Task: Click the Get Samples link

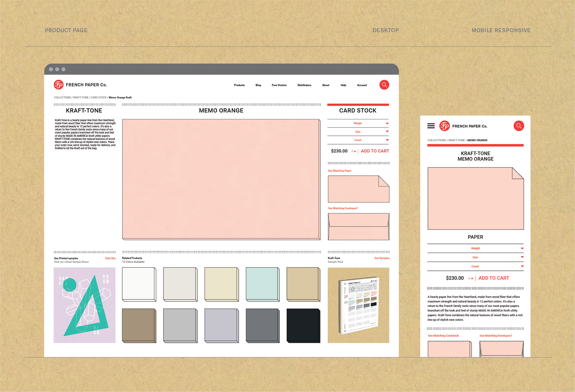Action: [382, 258]
